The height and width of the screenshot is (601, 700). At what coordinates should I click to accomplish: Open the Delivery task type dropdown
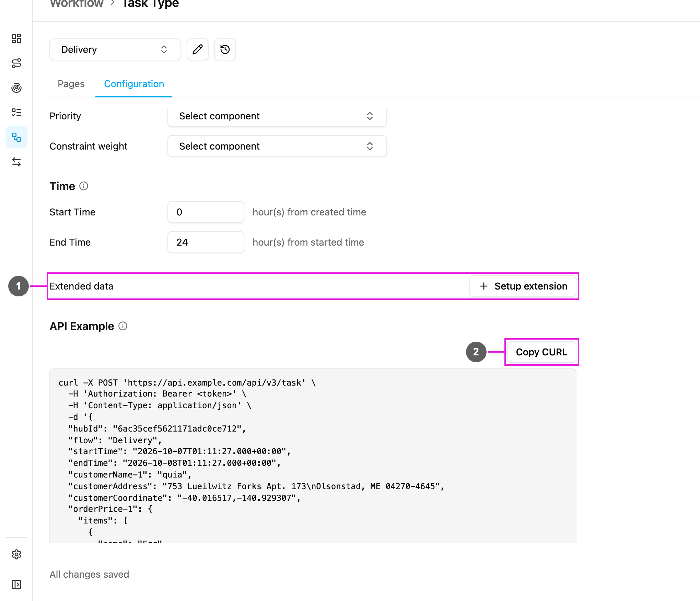[x=115, y=49]
